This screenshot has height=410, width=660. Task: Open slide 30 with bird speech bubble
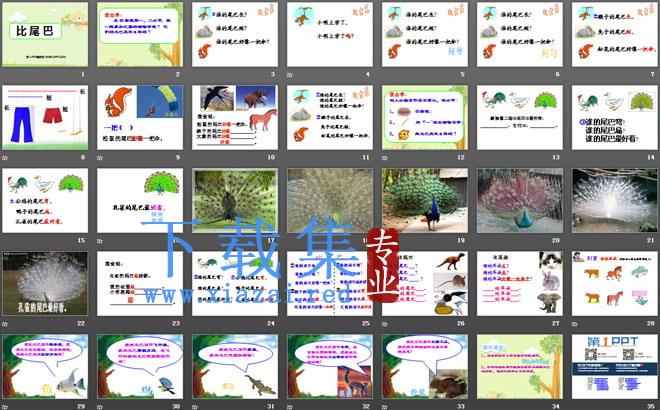pyautogui.click(x=140, y=367)
